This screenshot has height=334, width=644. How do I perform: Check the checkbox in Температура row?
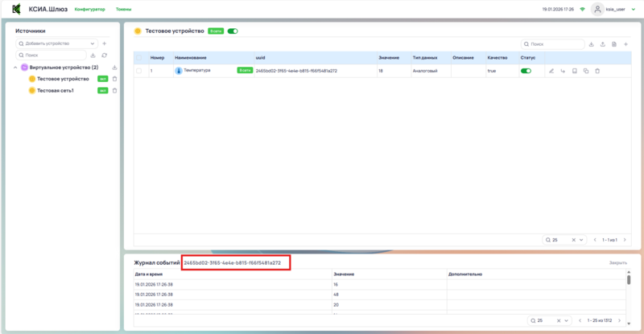[139, 71]
